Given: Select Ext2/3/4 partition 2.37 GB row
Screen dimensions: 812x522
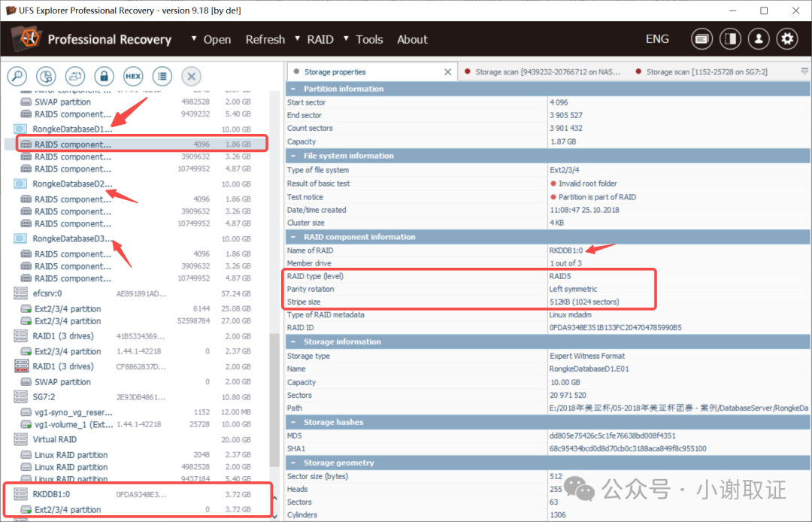Looking at the screenshot, I should [x=136, y=351].
